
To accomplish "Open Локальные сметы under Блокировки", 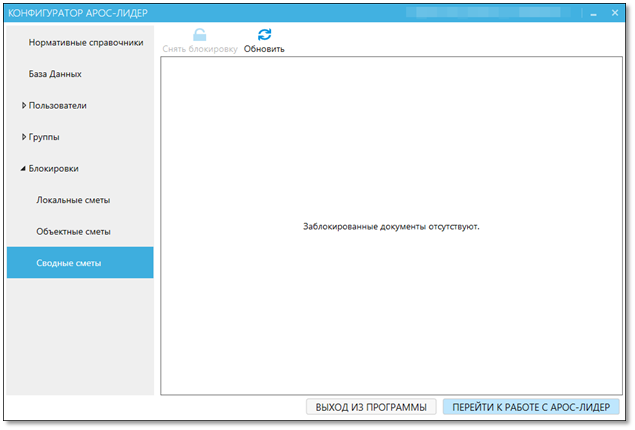I will pyautogui.click(x=73, y=200).
